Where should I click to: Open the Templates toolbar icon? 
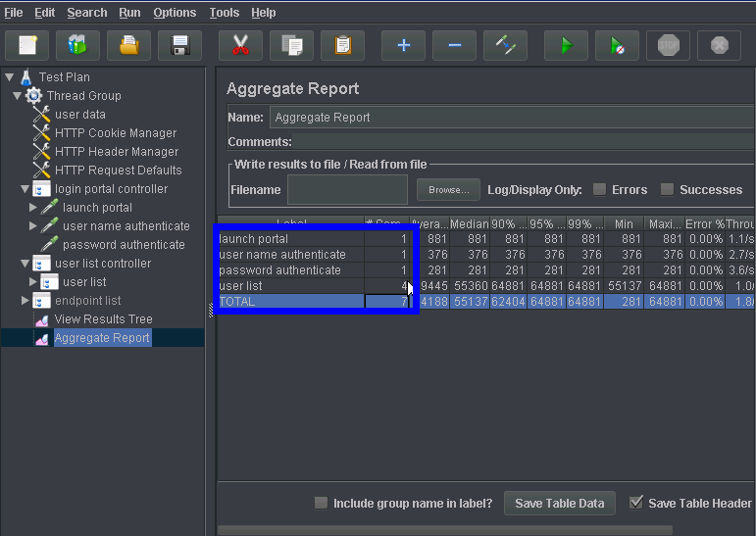pyautogui.click(x=77, y=45)
